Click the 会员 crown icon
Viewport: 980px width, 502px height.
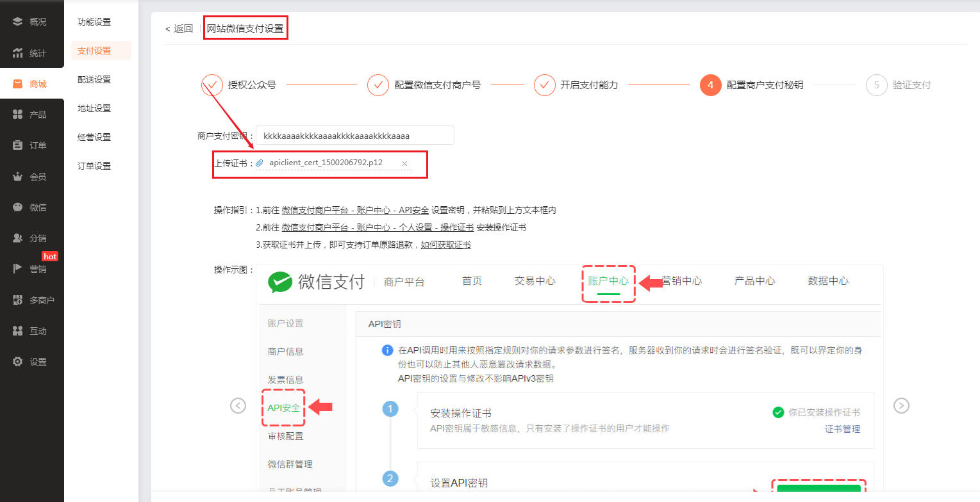[18, 177]
